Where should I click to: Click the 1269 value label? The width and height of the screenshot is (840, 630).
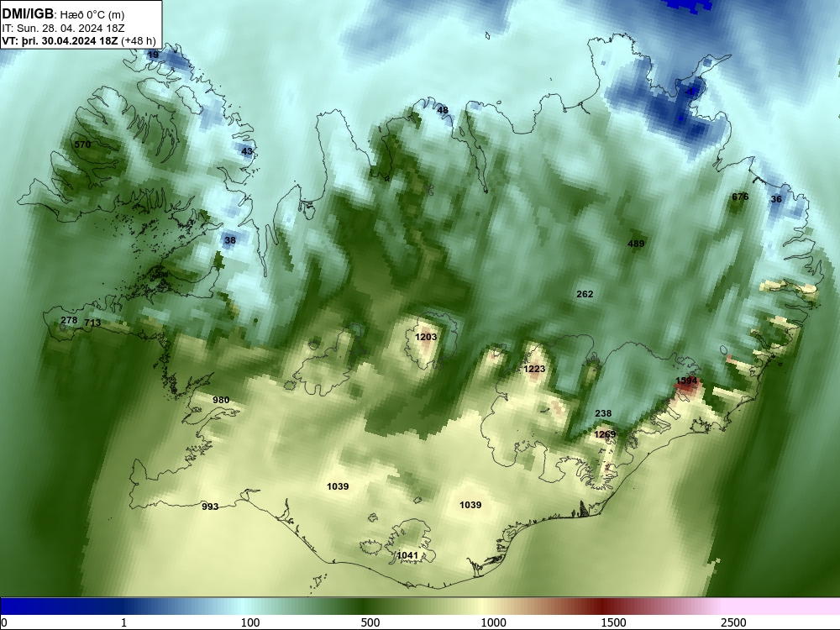tap(605, 434)
